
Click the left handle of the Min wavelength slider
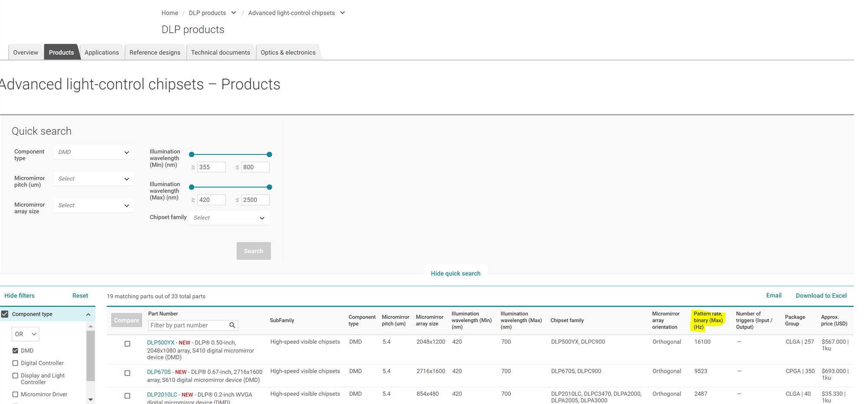[x=191, y=154]
